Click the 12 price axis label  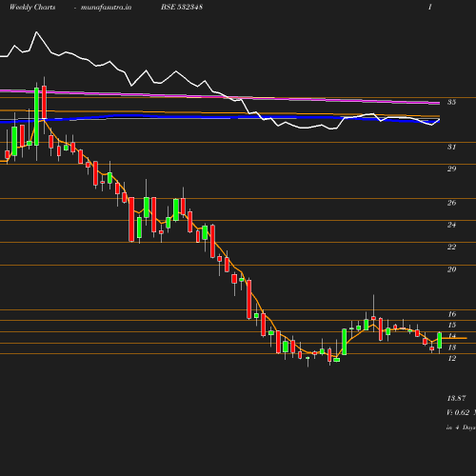[452, 358]
